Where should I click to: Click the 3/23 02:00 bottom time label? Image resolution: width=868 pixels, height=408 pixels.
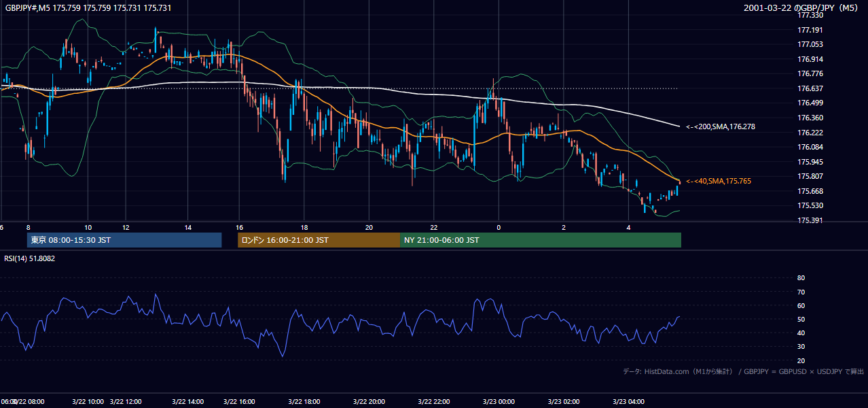click(564, 401)
